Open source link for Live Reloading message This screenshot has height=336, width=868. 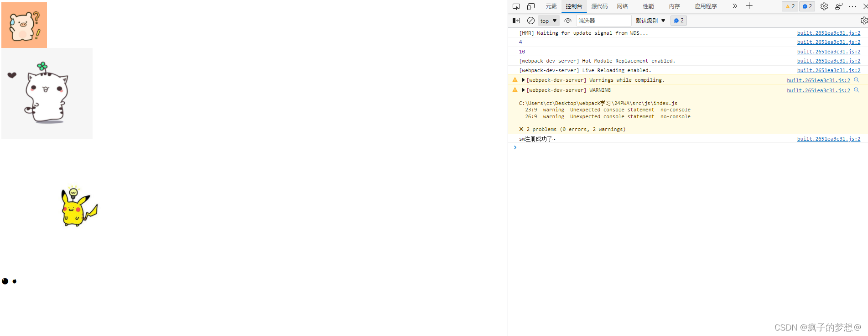tap(829, 70)
